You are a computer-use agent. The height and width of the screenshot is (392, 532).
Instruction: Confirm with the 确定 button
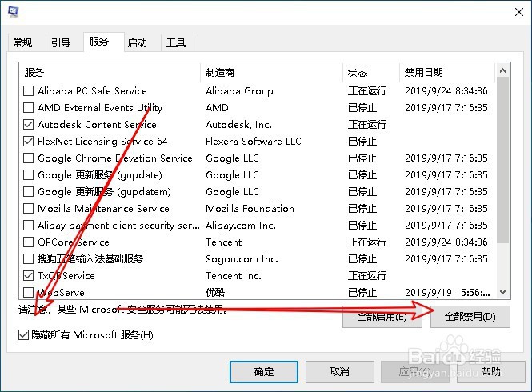point(264,372)
